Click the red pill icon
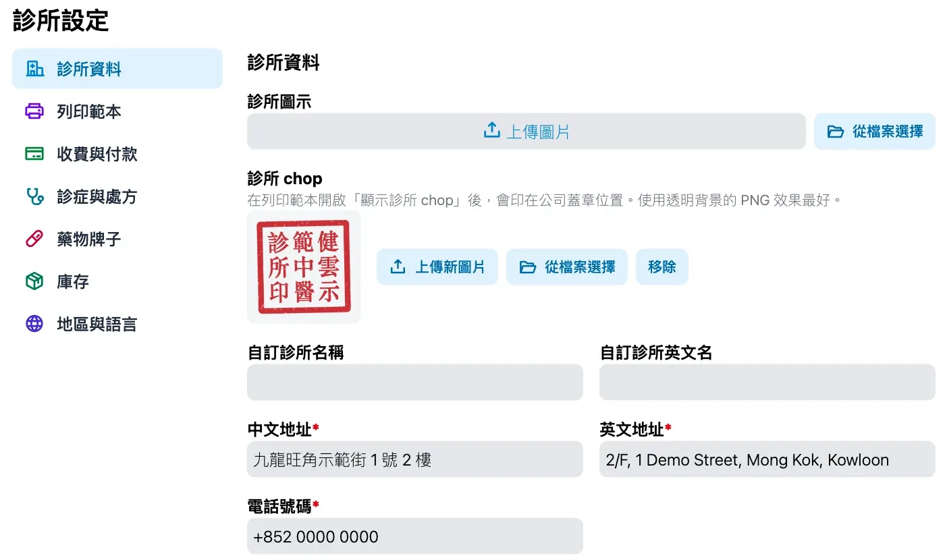The width and height of the screenshot is (945, 560). click(34, 239)
